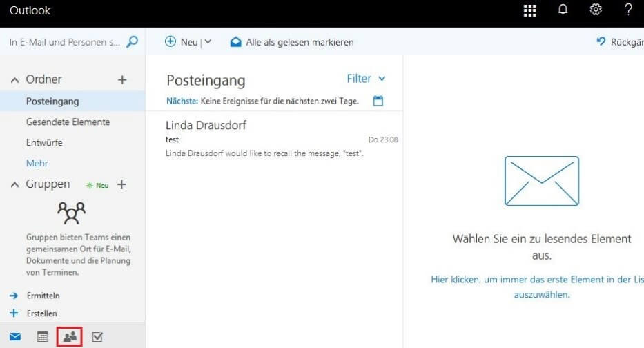
Task: Click the search magnifier icon
Action: pos(133,41)
